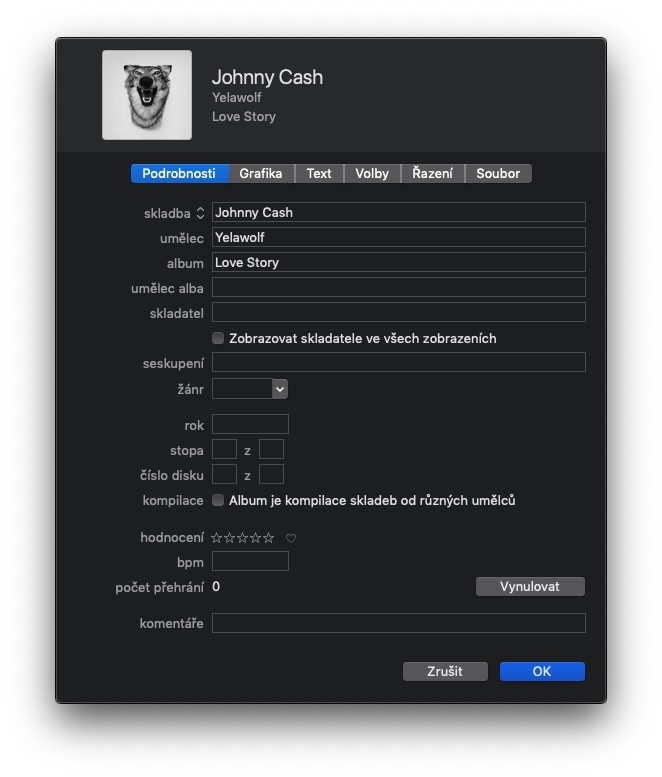Switch to the Podrobnosti tab
Image resolution: width=662 pixels, height=777 pixels.
[x=179, y=173]
